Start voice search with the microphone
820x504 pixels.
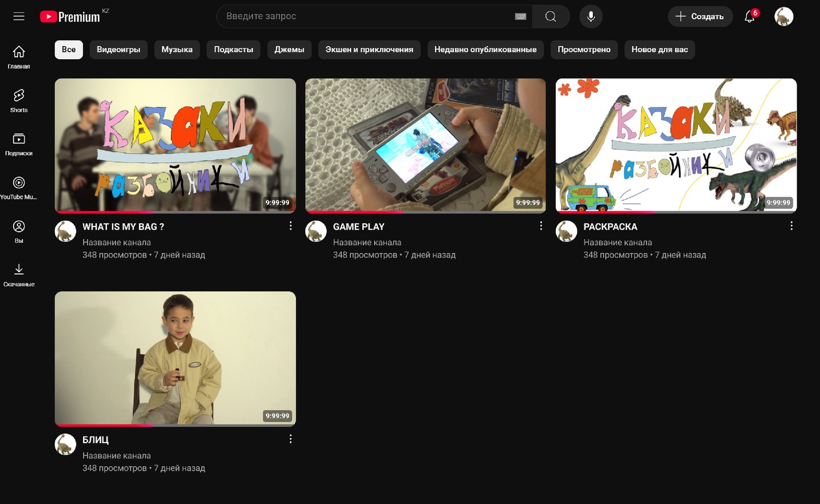click(x=591, y=17)
